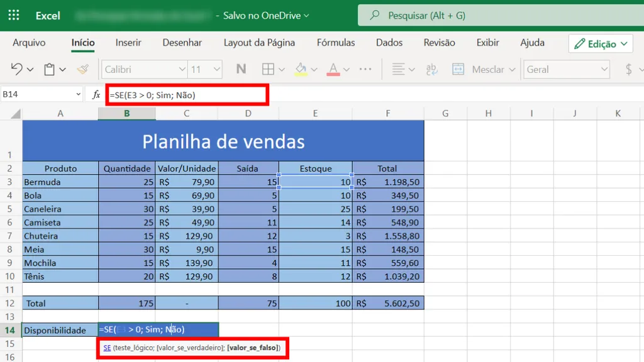The height and width of the screenshot is (362, 644).
Task: Open the app launcher waffle icon
Action: tap(13, 16)
